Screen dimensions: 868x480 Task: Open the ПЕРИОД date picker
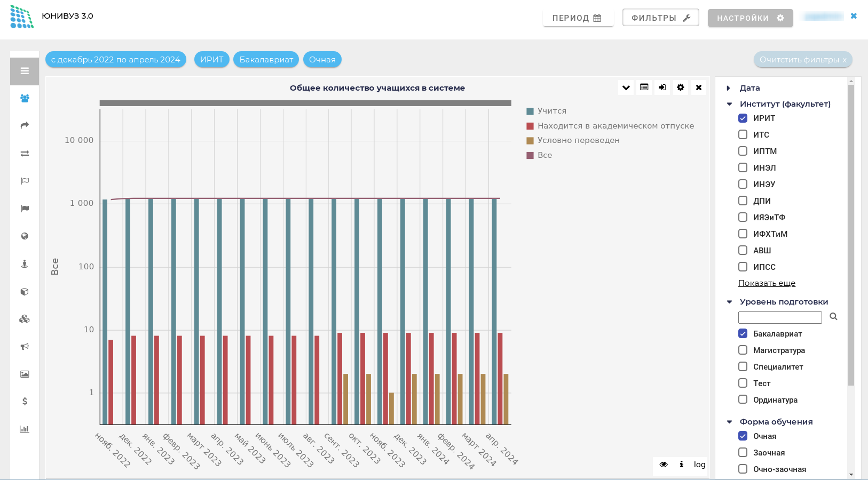click(578, 18)
